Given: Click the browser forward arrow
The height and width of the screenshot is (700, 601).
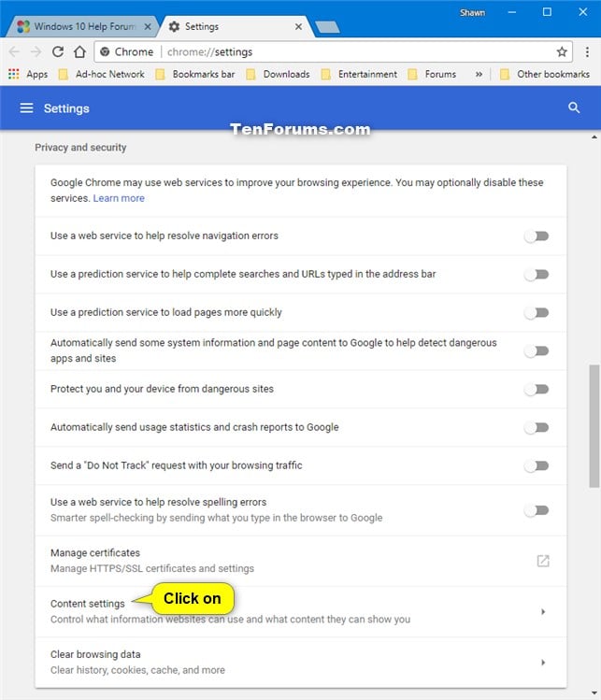Looking at the screenshot, I should (36, 51).
